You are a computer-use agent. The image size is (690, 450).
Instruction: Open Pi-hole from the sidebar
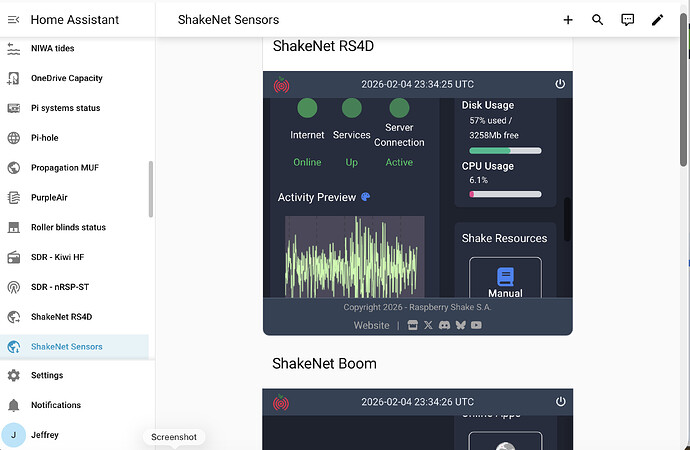coord(45,138)
